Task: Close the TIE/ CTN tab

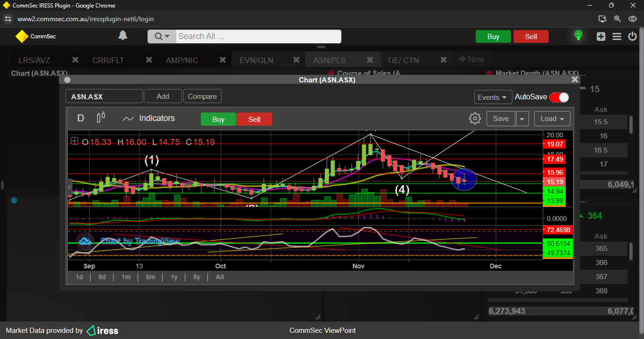Action: 444,60
